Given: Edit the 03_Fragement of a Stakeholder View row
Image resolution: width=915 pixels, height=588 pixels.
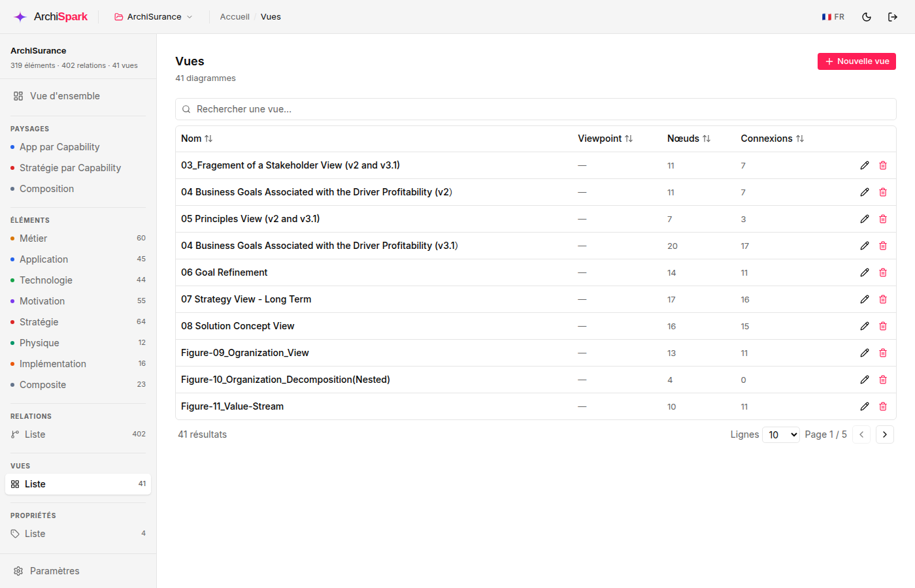Looking at the screenshot, I should [x=865, y=165].
